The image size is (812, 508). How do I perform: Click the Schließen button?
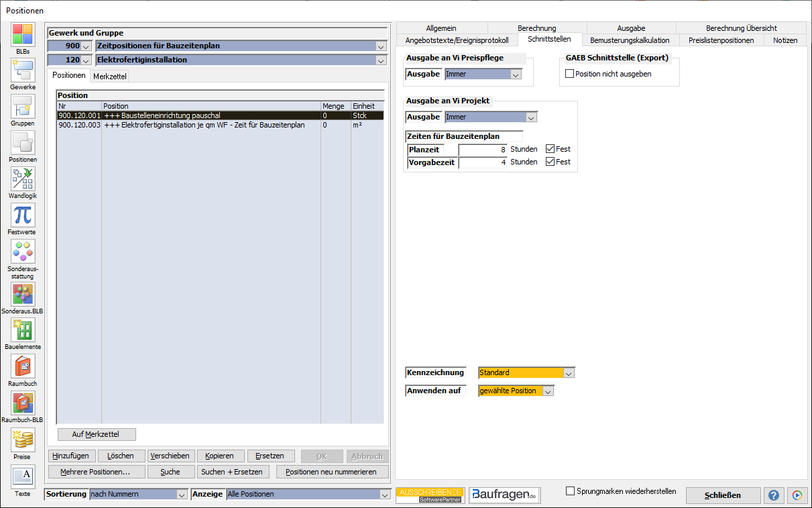click(x=723, y=495)
